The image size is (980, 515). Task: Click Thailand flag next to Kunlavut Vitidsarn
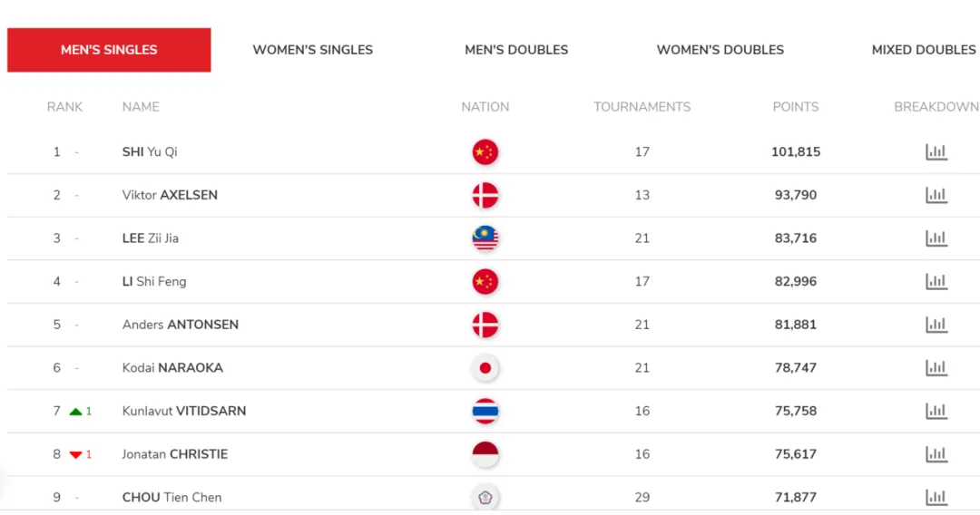(485, 412)
